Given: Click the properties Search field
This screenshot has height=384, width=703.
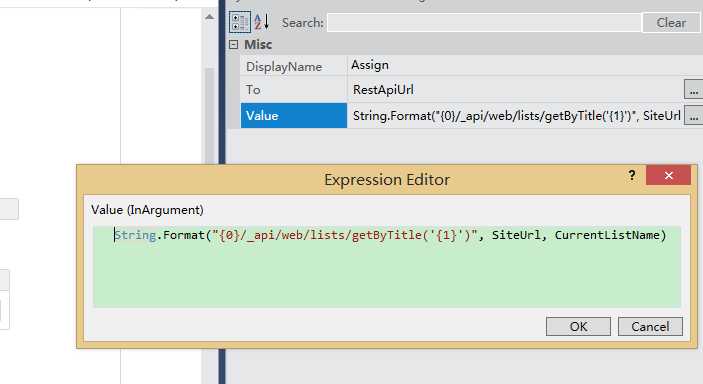Looking at the screenshot, I should click(x=484, y=22).
